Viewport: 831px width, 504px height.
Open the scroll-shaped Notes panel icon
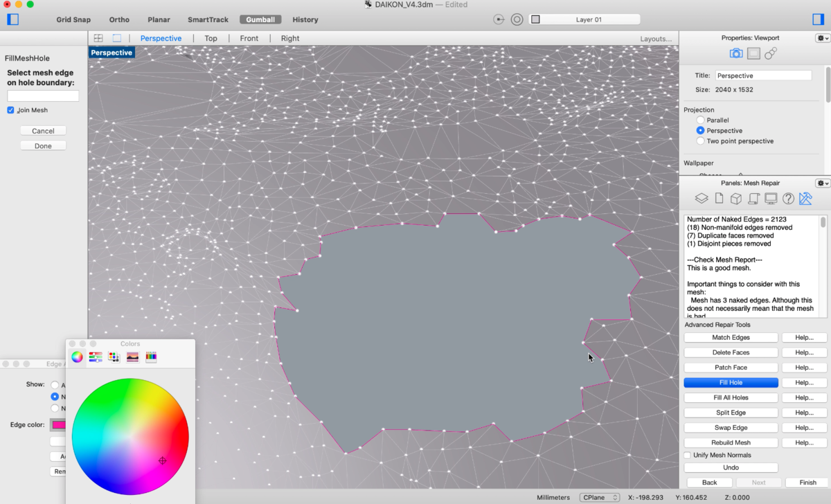(753, 199)
